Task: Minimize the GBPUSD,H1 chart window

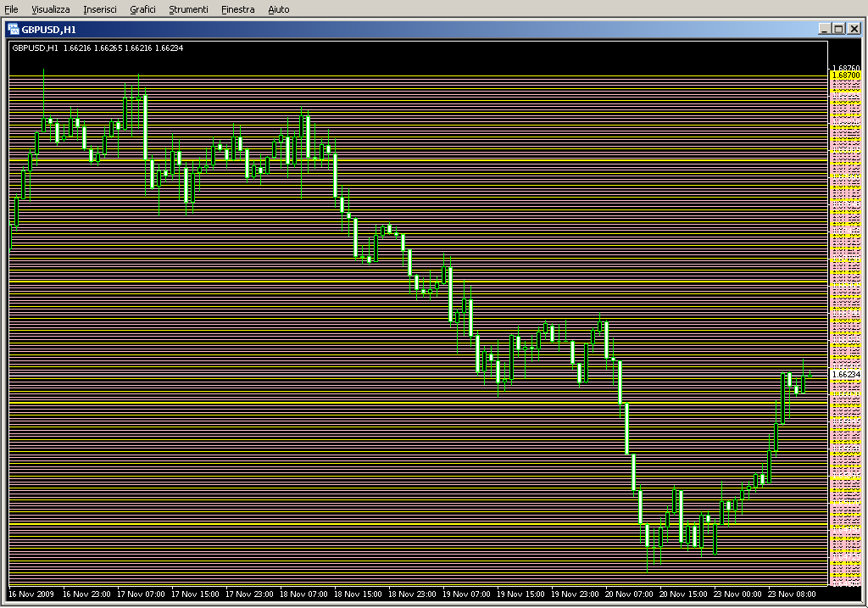Action: click(x=824, y=29)
